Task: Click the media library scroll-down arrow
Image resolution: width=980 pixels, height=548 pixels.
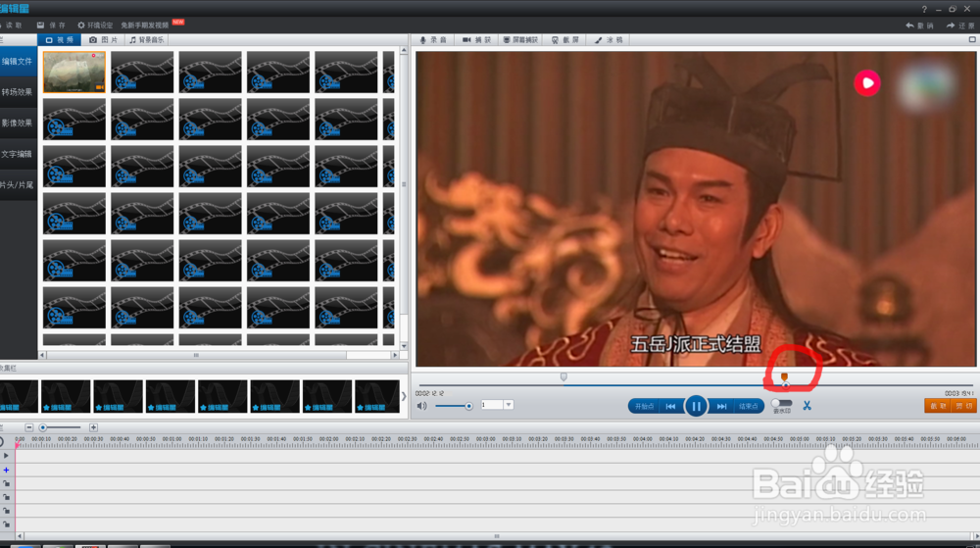Action: click(x=404, y=345)
